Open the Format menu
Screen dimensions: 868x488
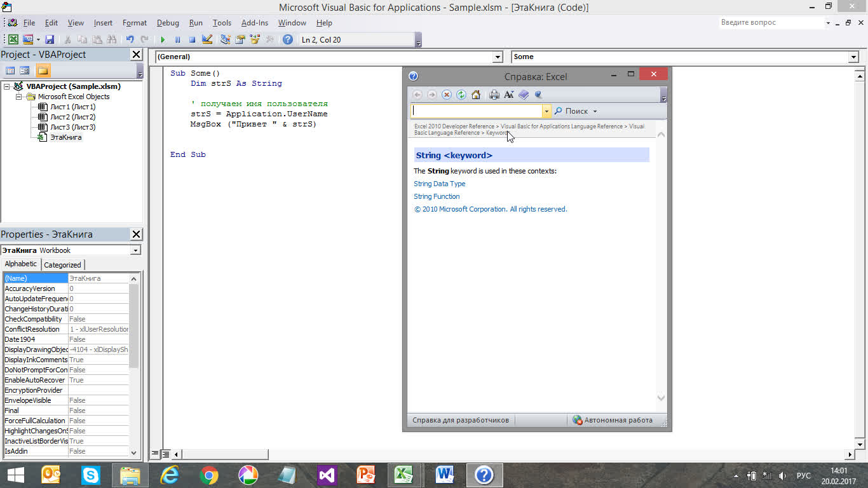coord(135,23)
